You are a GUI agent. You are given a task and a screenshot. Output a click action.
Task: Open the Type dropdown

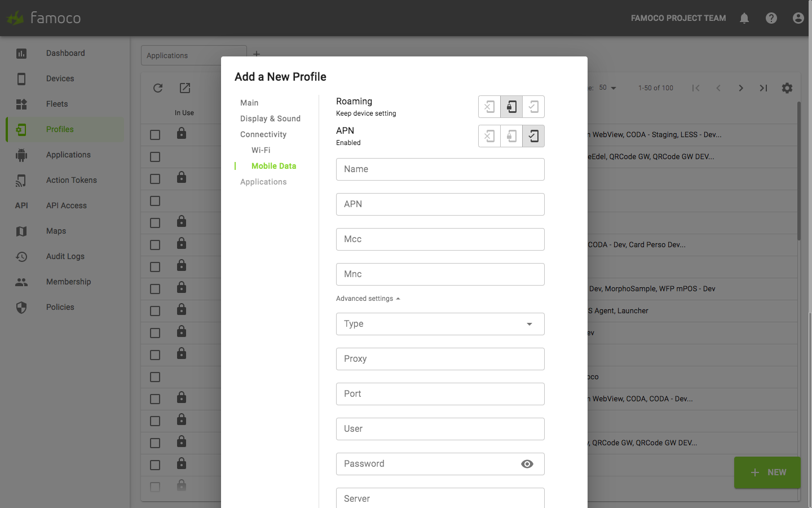[x=440, y=324]
